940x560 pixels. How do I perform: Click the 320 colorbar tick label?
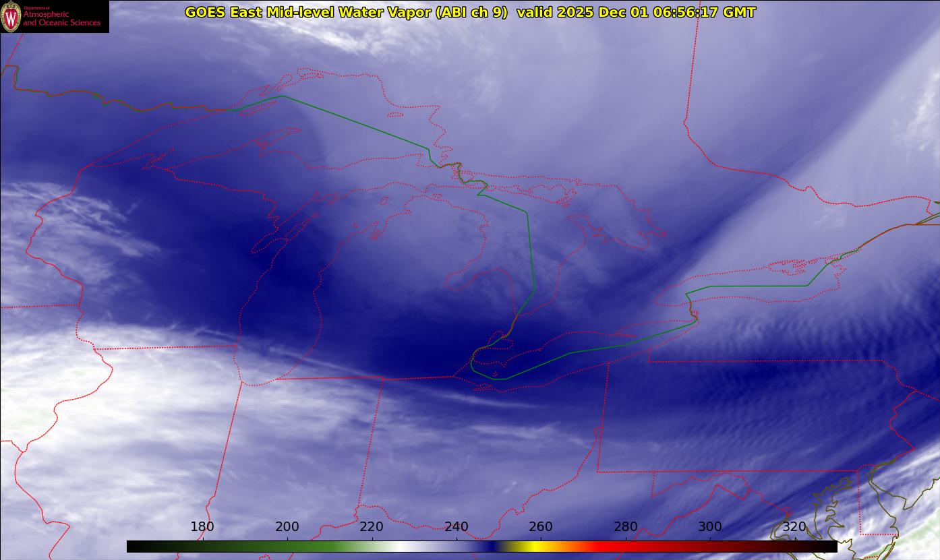795,527
